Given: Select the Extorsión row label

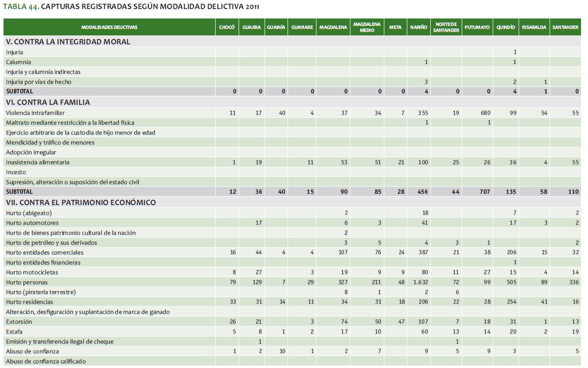Looking at the screenshot, I should coord(18,322).
